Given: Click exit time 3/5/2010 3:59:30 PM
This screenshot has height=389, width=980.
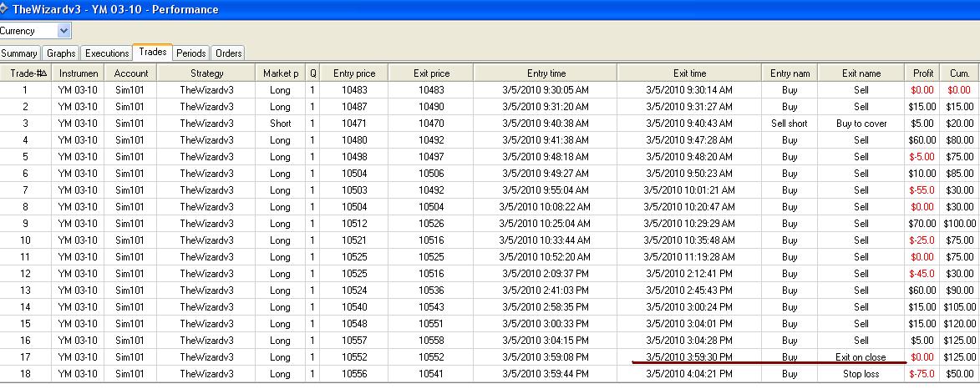Looking at the screenshot, I should (689, 357).
